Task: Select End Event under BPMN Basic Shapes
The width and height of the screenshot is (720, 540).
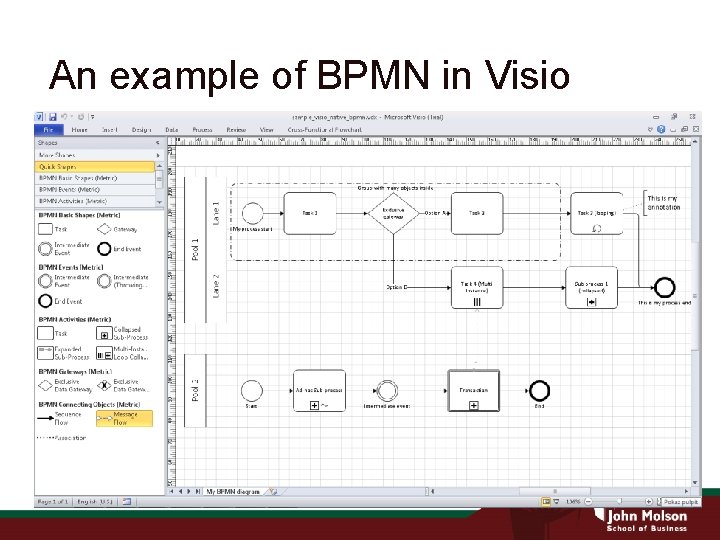Action: click(x=119, y=249)
